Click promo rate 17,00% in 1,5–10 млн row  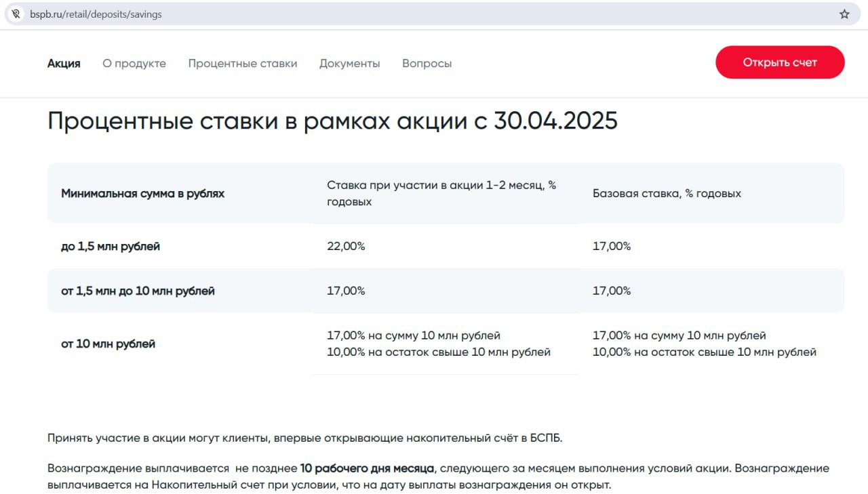click(x=346, y=291)
